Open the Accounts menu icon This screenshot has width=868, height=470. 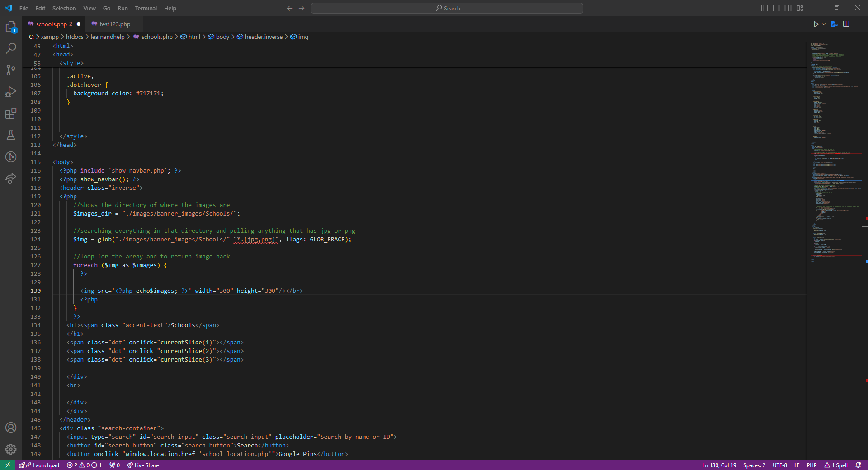pos(11,428)
